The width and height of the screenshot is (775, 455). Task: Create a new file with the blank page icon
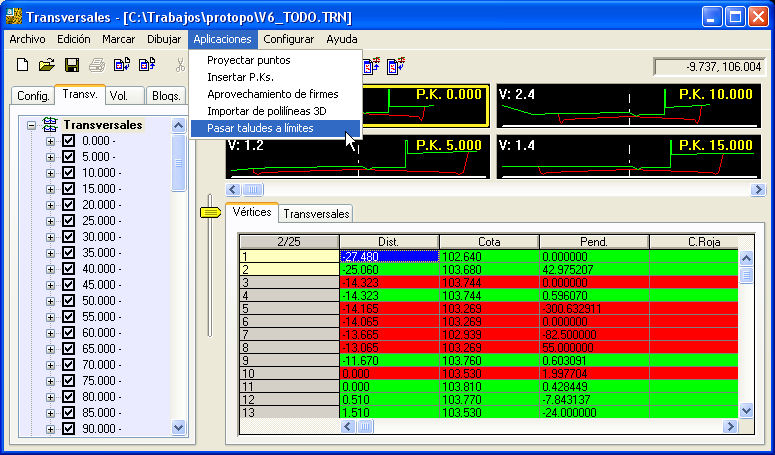pos(22,65)
